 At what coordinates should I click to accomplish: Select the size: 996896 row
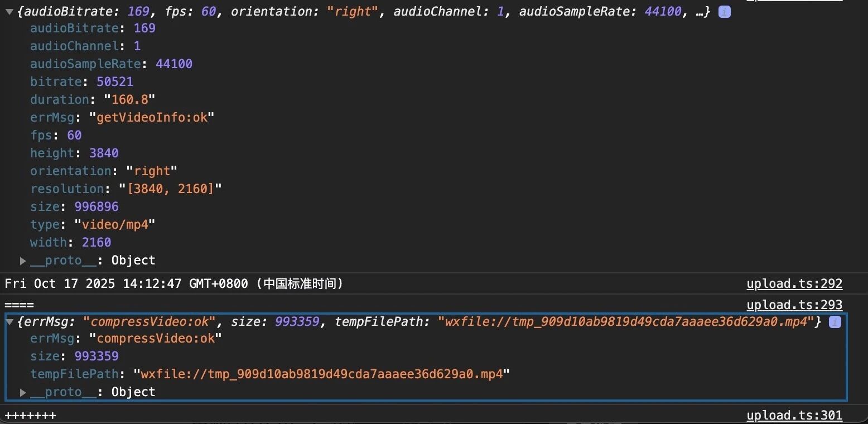point(74,206)
